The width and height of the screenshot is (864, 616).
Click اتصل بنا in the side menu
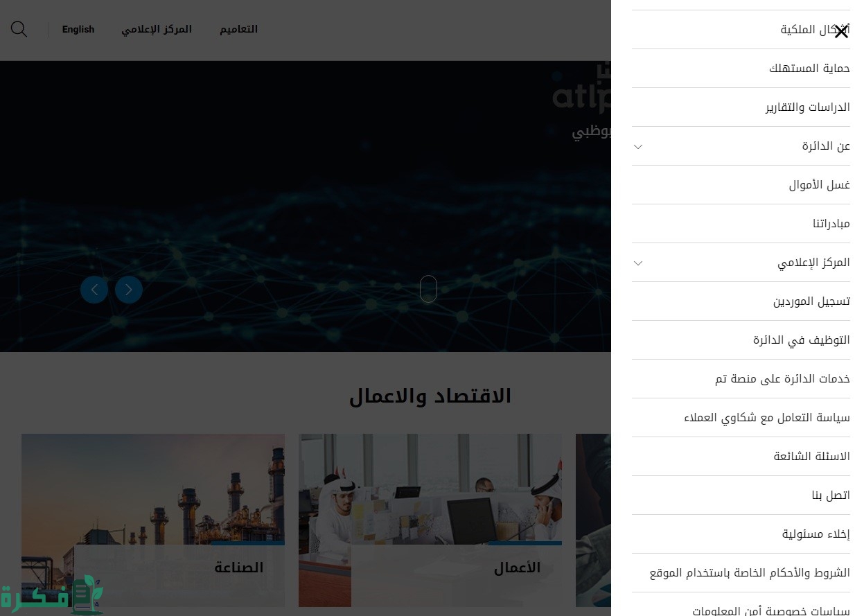(x=831, y=495)
